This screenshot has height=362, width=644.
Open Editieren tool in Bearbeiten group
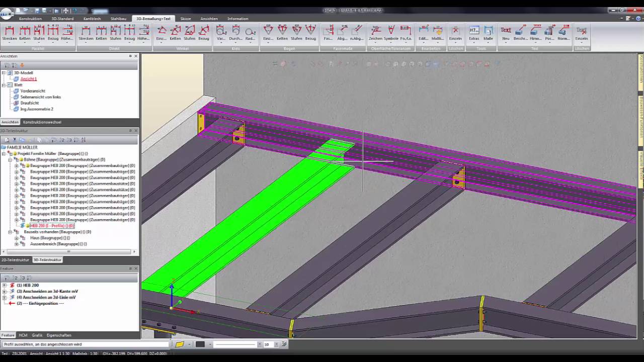[x=424, y=33]
